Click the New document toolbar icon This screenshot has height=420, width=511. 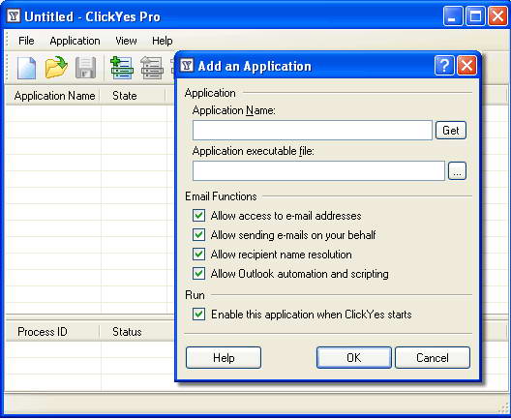coord(26,68)
